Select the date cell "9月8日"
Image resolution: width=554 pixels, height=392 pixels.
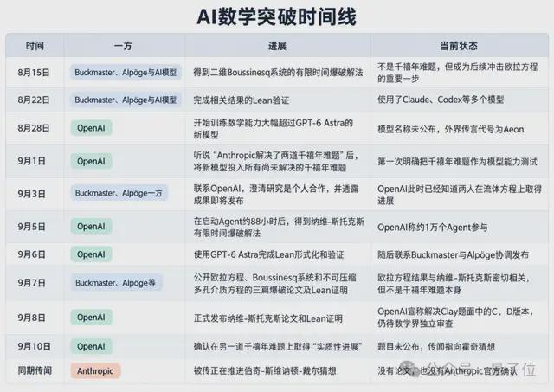coord(31,318)
